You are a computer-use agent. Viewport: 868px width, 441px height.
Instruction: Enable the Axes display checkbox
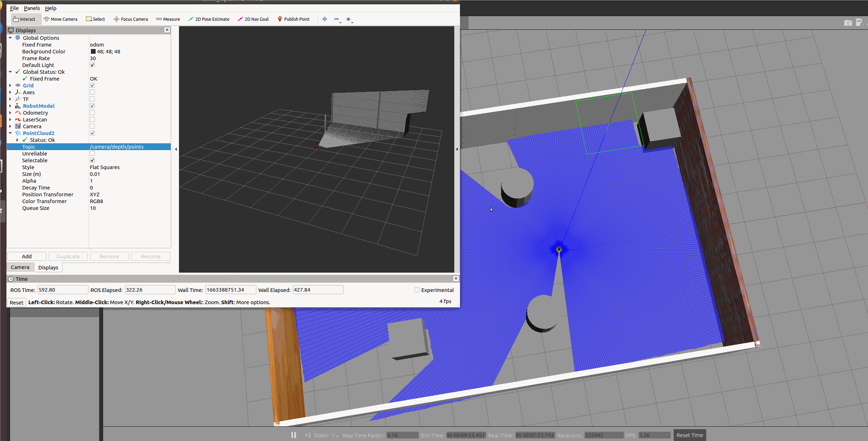pos(92,92)
